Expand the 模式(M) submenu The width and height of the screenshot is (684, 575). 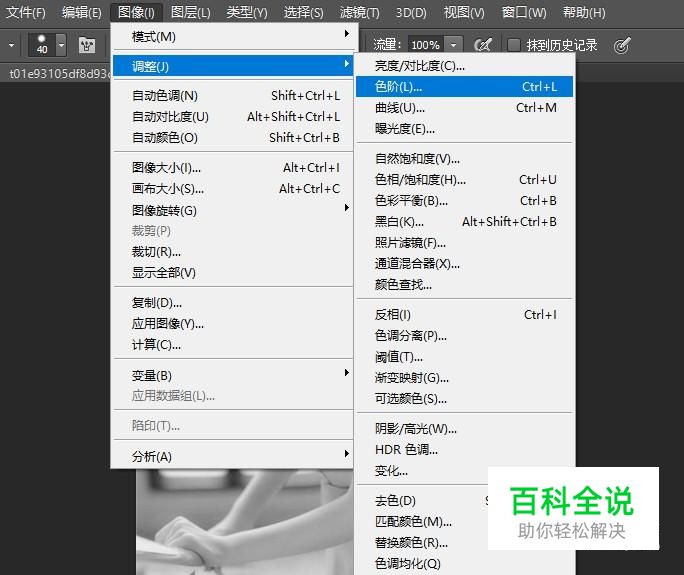tap(232, 37)
